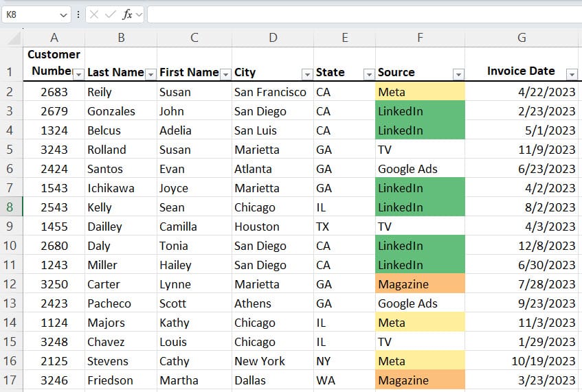Viewport: 582px width, 392px height.
Task: Click city Atlanta
Action: pos(273,169)
